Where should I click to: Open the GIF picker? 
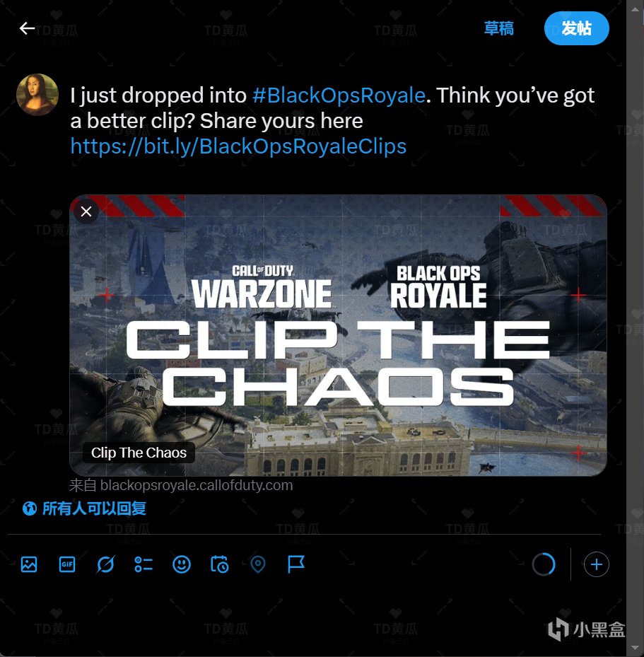pos(67,564)
